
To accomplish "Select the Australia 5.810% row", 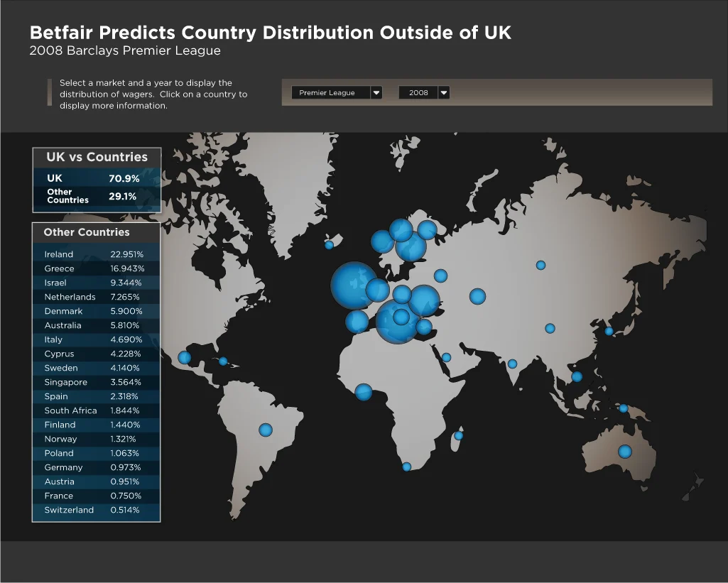I will tap(96, 325).
